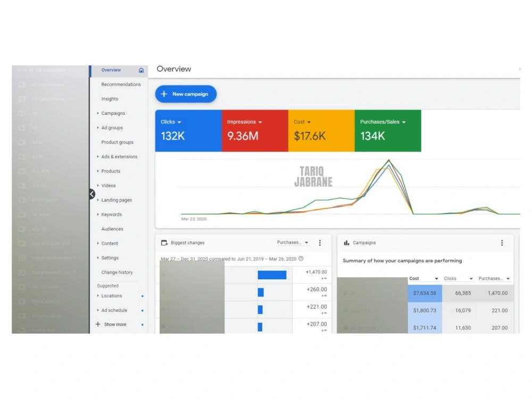Expand the Content menu item

pyautogui.click(x=98, y=243)
